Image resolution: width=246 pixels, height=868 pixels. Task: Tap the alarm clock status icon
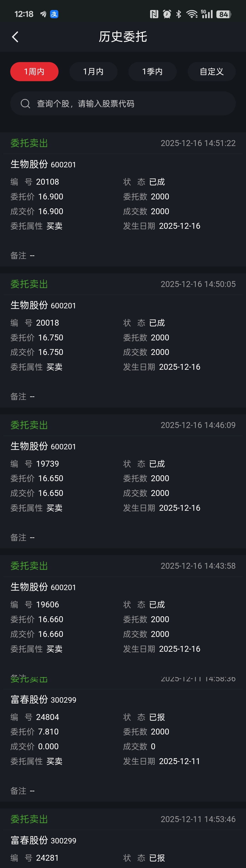click(167, 14)
